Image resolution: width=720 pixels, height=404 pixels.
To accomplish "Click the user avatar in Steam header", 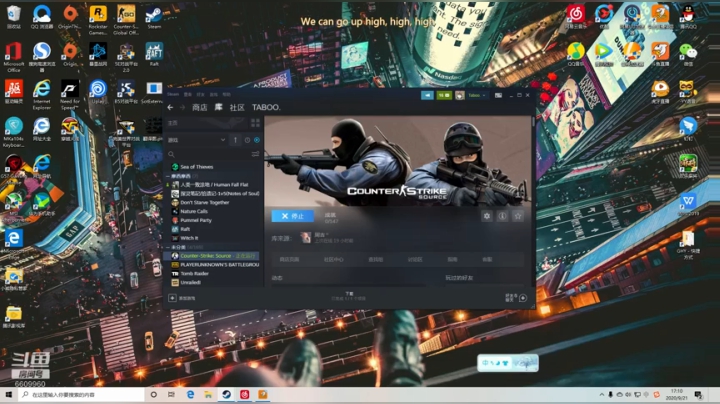I will 460,95.
